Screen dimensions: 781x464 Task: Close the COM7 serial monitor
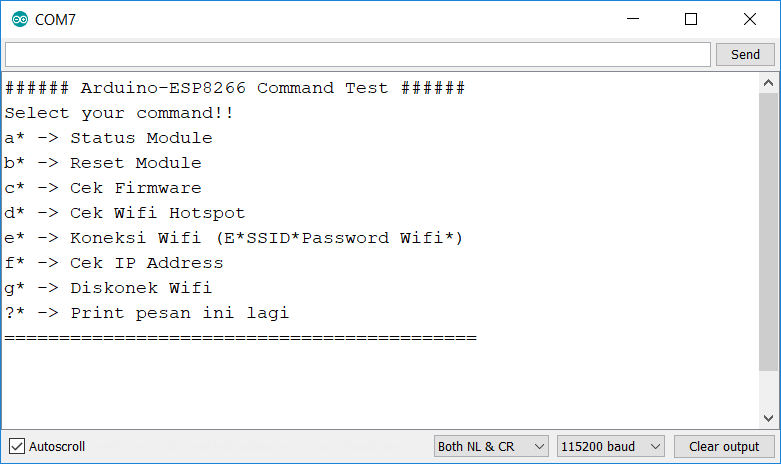(x=750, y=19)
